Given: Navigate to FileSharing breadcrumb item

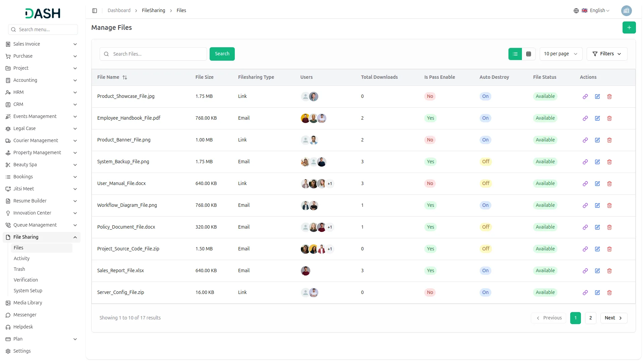Looking at the screenshot, I should [153, 10].
